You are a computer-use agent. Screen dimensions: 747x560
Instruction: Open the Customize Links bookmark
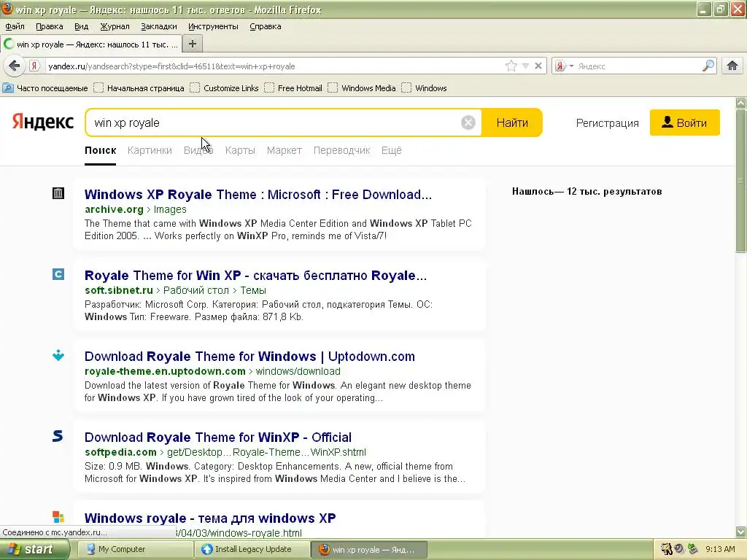pyautogui.click(x=225, y=88)
